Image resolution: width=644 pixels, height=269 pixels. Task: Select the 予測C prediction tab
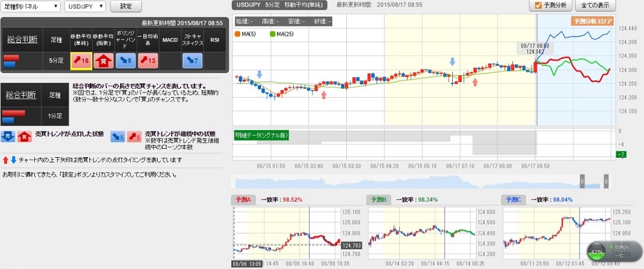point(512,200)
